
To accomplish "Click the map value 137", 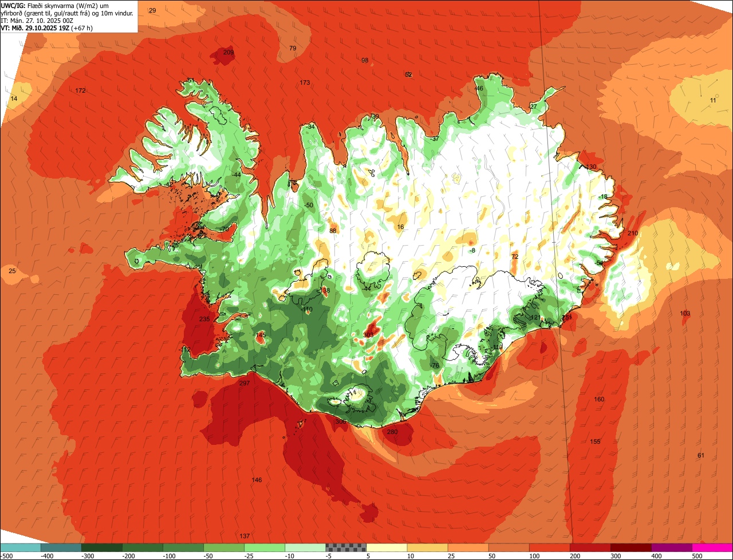I will (245, 536).
